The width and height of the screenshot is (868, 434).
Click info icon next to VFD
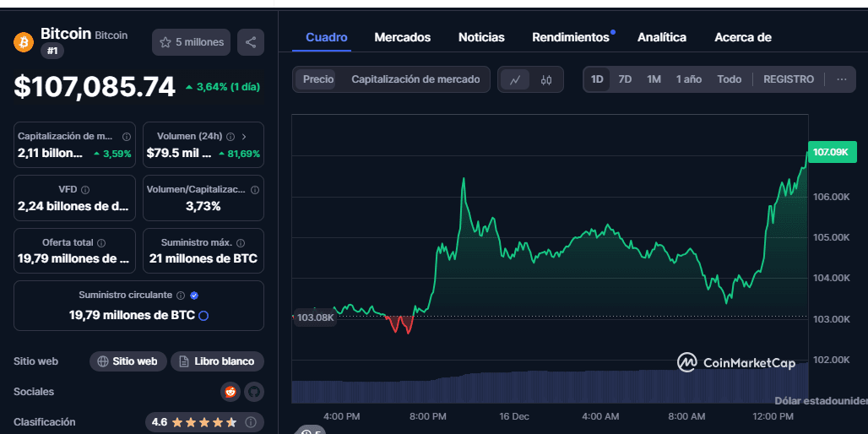click(85, 189)
